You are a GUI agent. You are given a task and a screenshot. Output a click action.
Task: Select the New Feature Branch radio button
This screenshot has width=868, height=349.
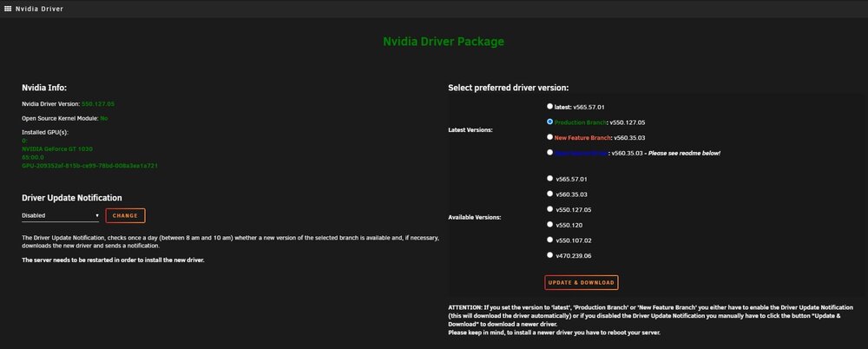[x=549, y=136]
